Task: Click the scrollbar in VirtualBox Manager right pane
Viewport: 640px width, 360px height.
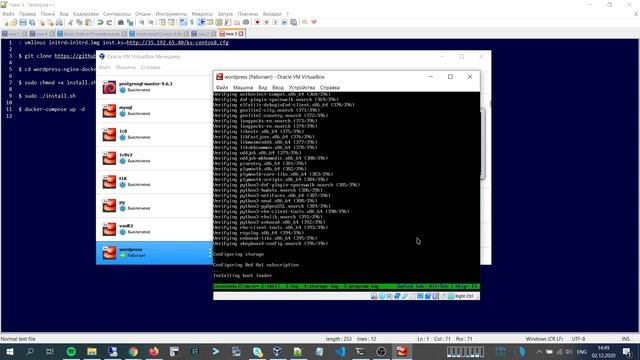Action: [x=483, y=144]
